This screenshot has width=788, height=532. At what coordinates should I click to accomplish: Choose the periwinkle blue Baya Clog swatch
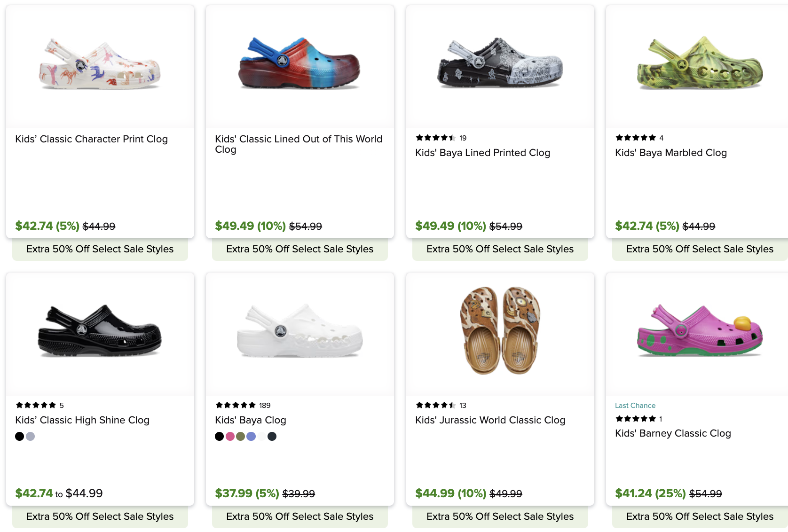tap(251, 436)
